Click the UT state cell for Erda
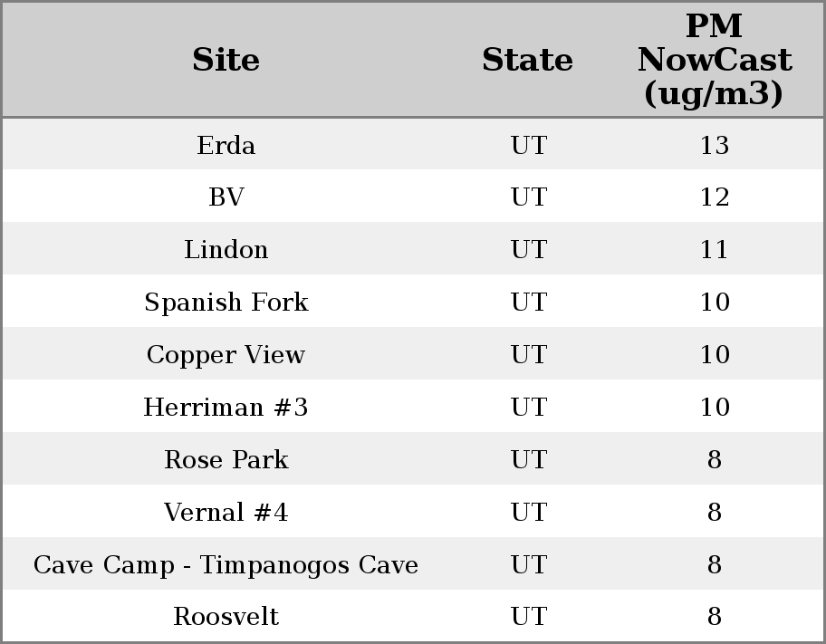Screen dimensions: 826x644 tap(528, 145)
